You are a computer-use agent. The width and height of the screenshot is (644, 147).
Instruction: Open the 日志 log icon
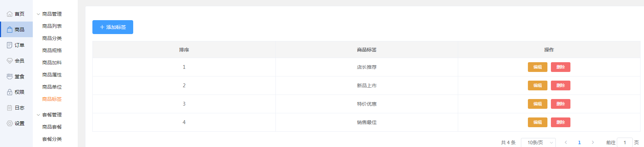[10, 108]
